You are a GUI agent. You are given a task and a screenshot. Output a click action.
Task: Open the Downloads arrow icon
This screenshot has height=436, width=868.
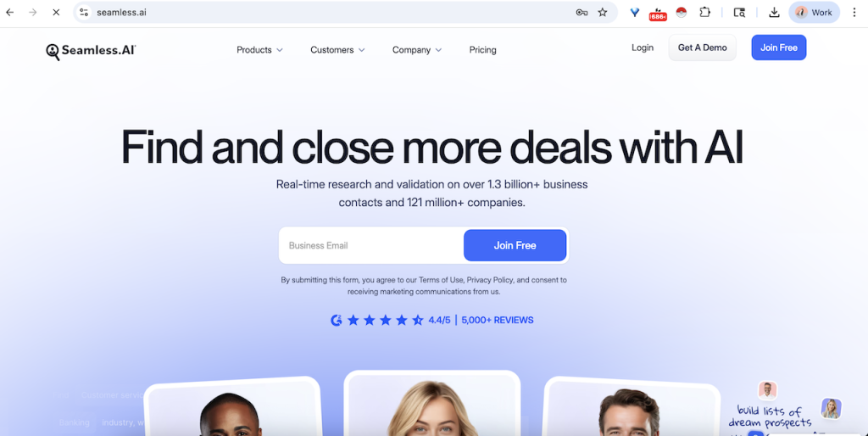775,12
